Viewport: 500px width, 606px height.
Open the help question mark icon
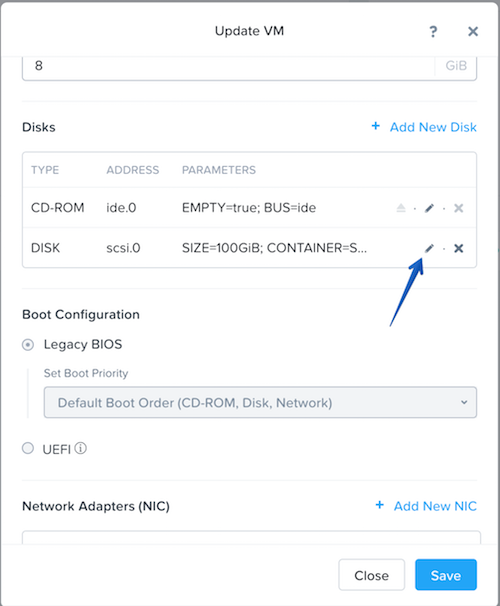[433, 31]
